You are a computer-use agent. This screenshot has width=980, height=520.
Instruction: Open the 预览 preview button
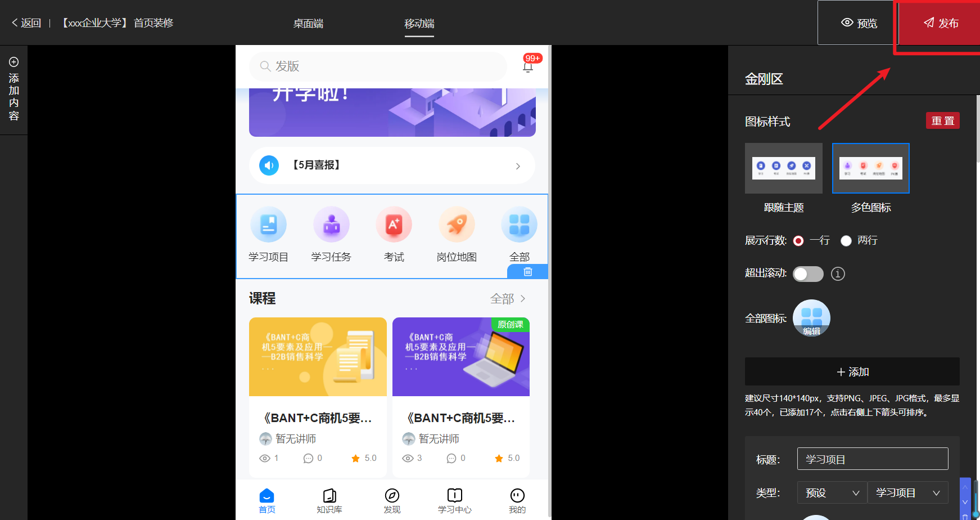(858, 23)
